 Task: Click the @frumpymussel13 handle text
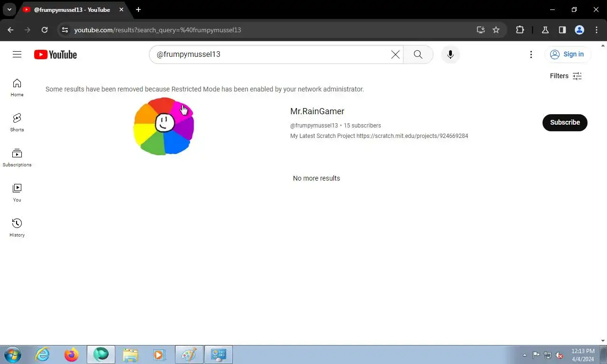click(x=314, y=126)
